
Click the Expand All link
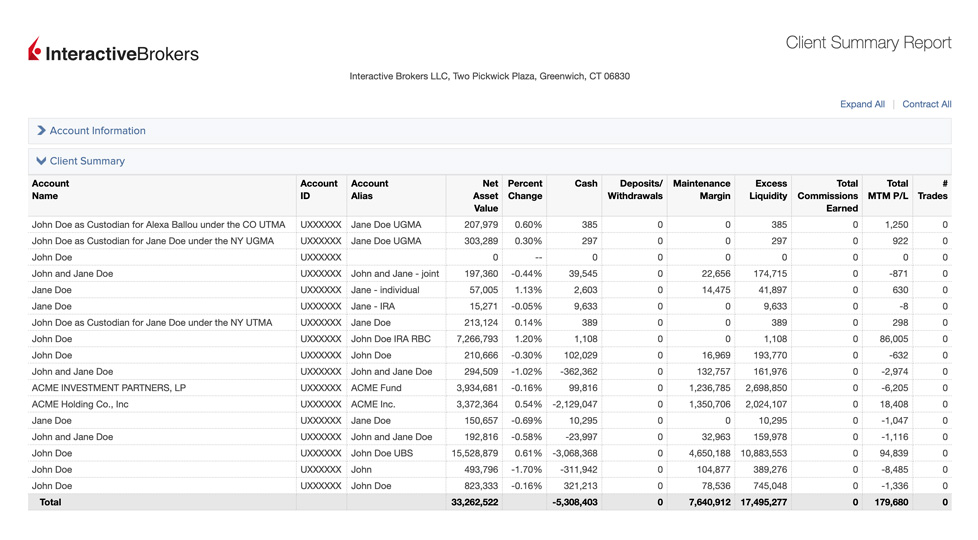click(862, 104)
